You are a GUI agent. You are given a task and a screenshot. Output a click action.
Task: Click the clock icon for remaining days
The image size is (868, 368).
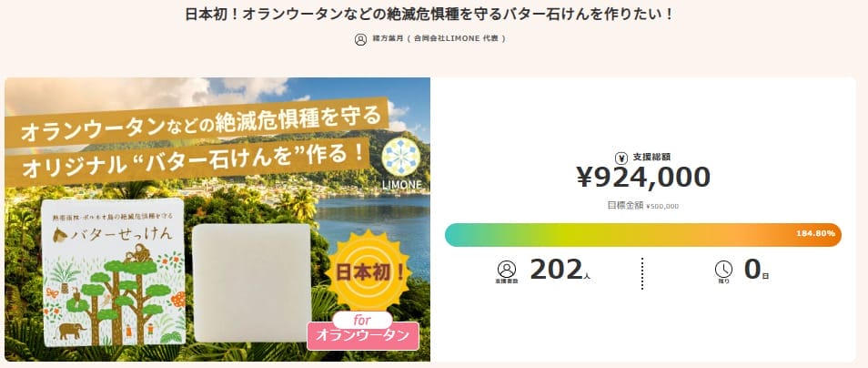tap(724, 270)
